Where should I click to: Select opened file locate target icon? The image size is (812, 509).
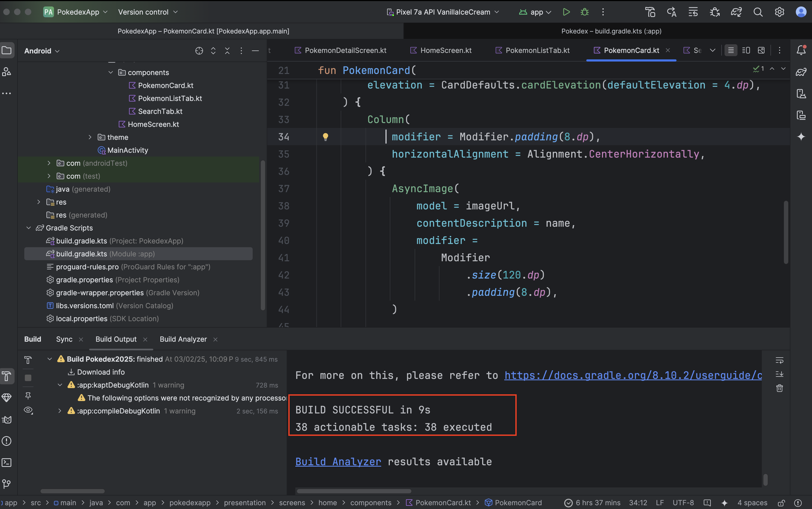point(199,51)
